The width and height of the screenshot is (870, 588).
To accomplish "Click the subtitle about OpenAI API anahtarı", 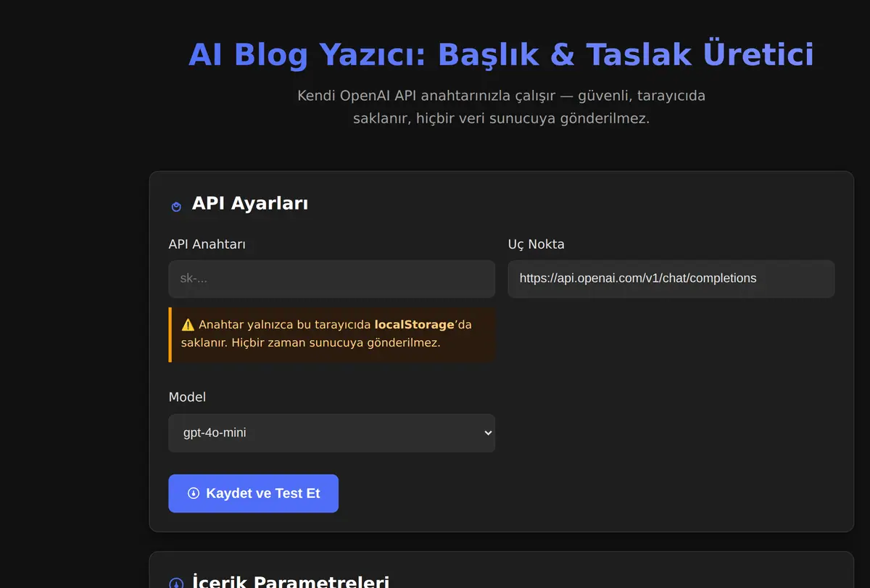I will pos(501,107).
